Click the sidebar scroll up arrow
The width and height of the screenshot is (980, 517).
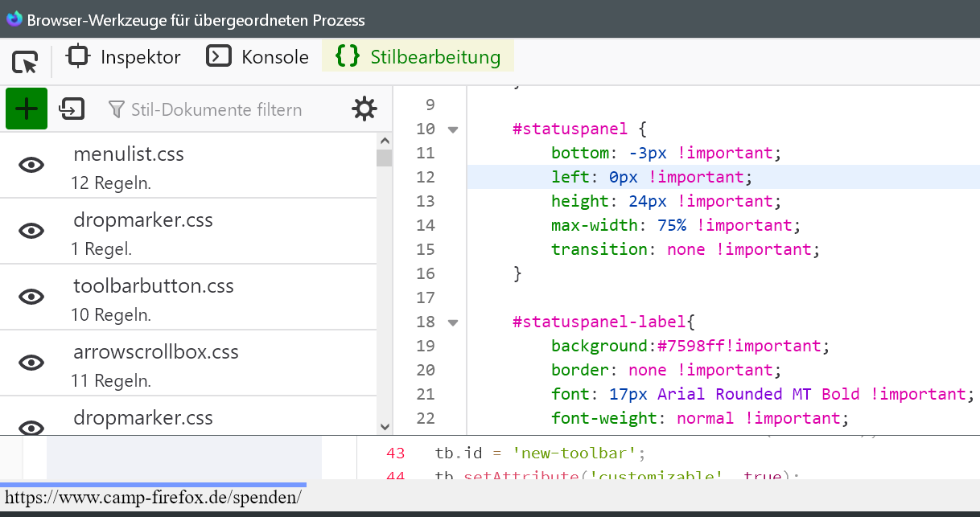click(385, 142)
